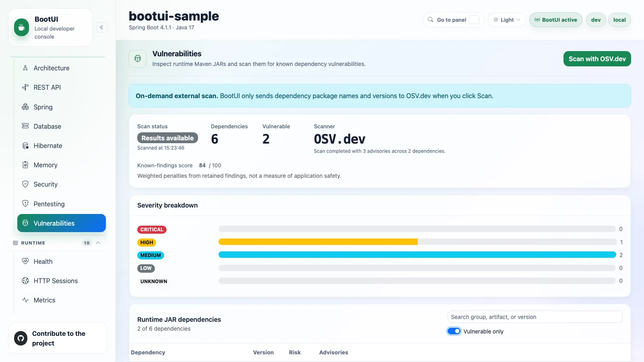Click the Metrics pulse icon
The width and height of the screenshot is (644, 362).
click(x=25, y=300)
